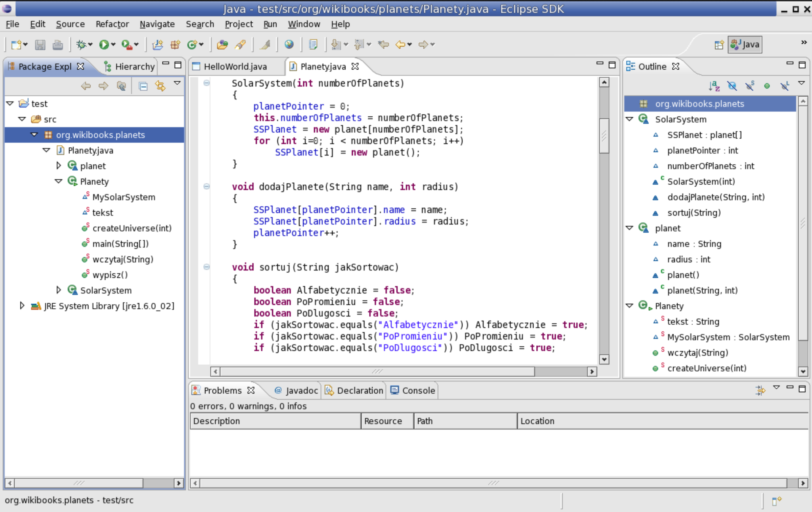The width and height of the screenshot is (812, 512).
Task: Maximize the Outline view
Action: 802,65
